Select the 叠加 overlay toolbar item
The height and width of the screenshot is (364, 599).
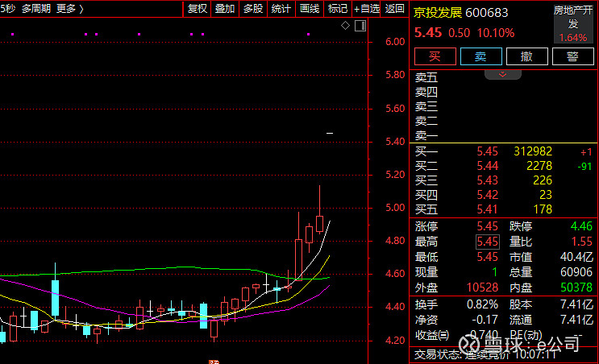point(225,9)
